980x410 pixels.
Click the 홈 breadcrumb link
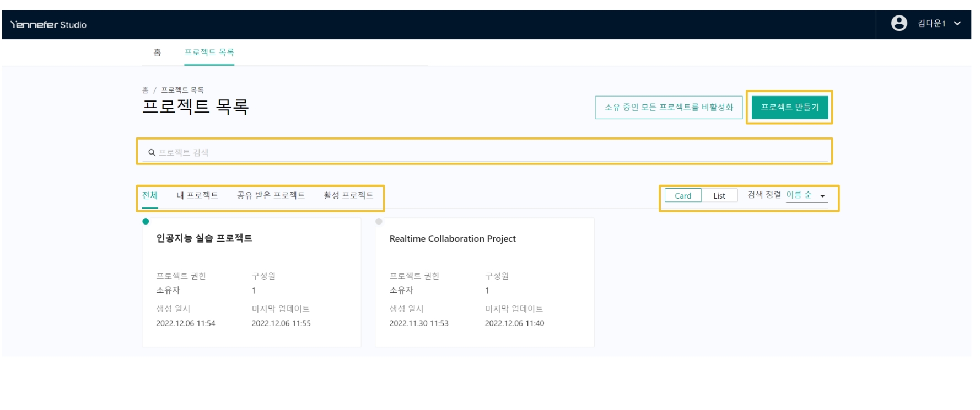click(x=145, y=90)
